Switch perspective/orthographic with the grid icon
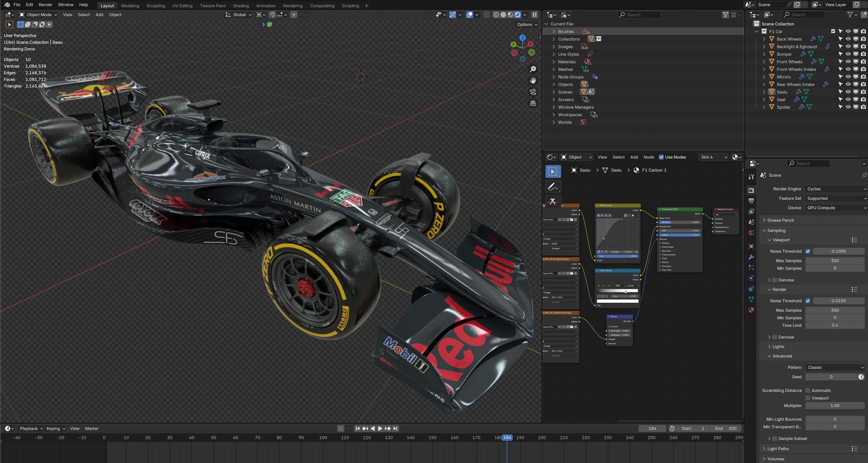This screenshot has height=463, width=868. [533, 103]
